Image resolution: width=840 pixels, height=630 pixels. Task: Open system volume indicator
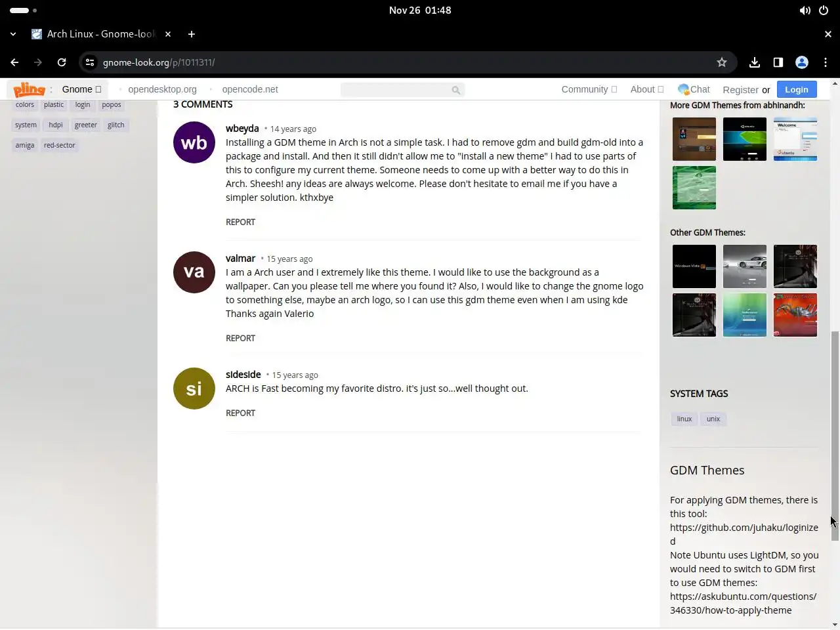(805, 10)
